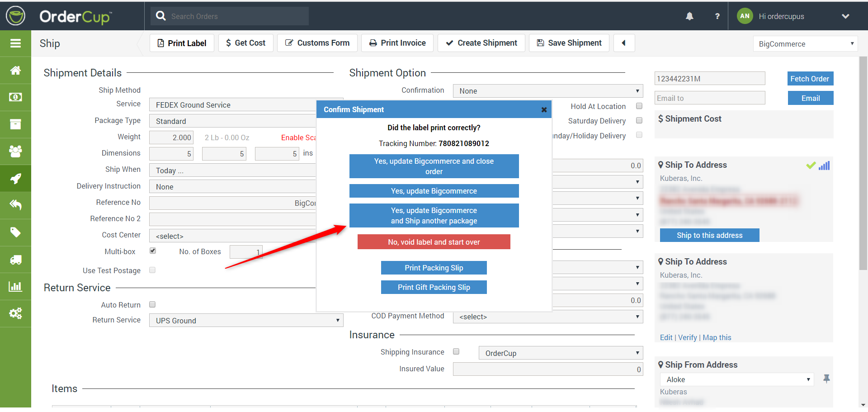
Task: Click the signal bars icon by Ship To Address
Action: pos(824,166)
